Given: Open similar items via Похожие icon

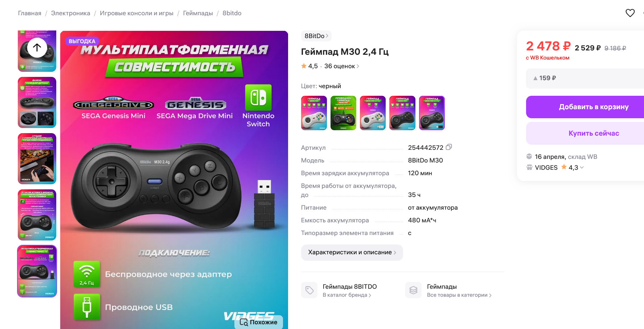Looking at the screenshot, I should click(244, 322).
